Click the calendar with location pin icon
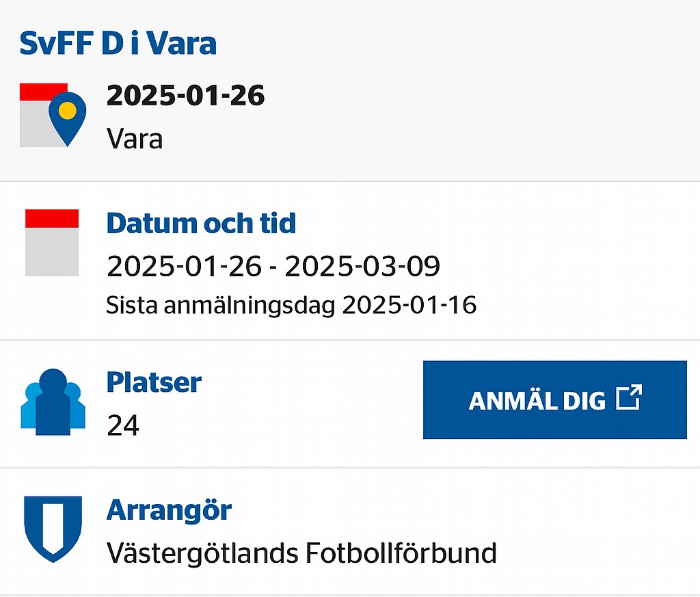 pos(53,115)
